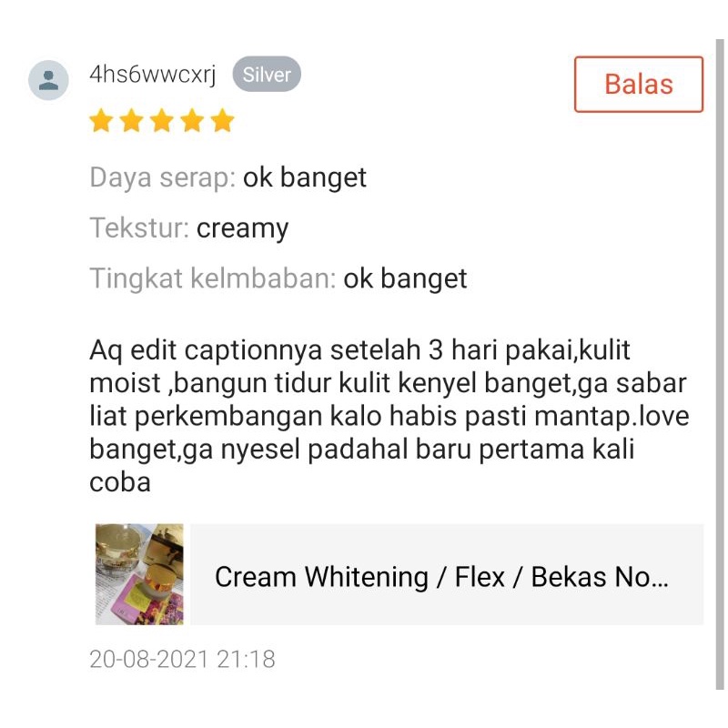728x728 pixels.
Task: Tap the Silver membership badge
Action: tap(267, 75)
